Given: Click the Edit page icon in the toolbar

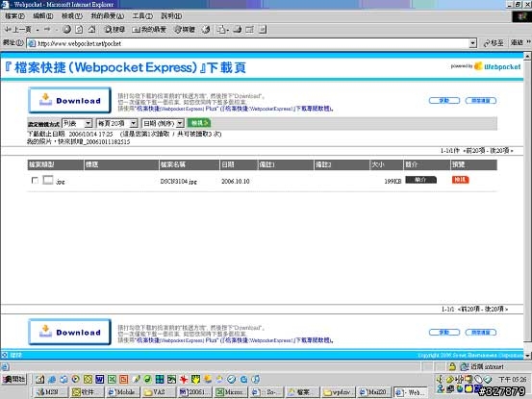Looking at the screenshot, I should pos(250,30).
